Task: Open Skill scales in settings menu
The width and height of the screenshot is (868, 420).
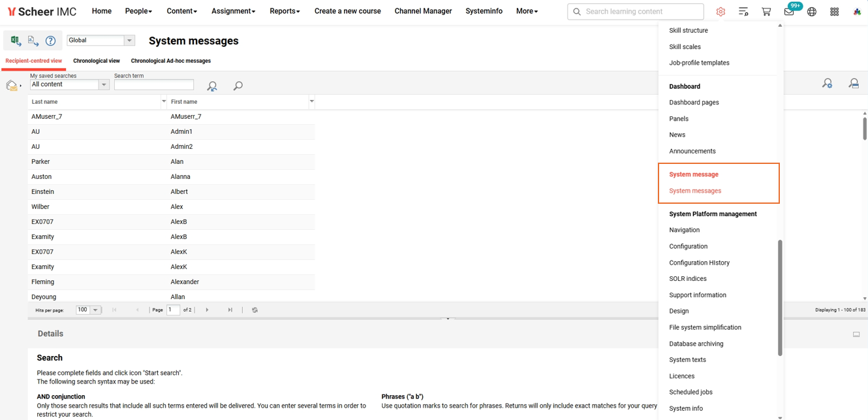Action: (685, 47)
